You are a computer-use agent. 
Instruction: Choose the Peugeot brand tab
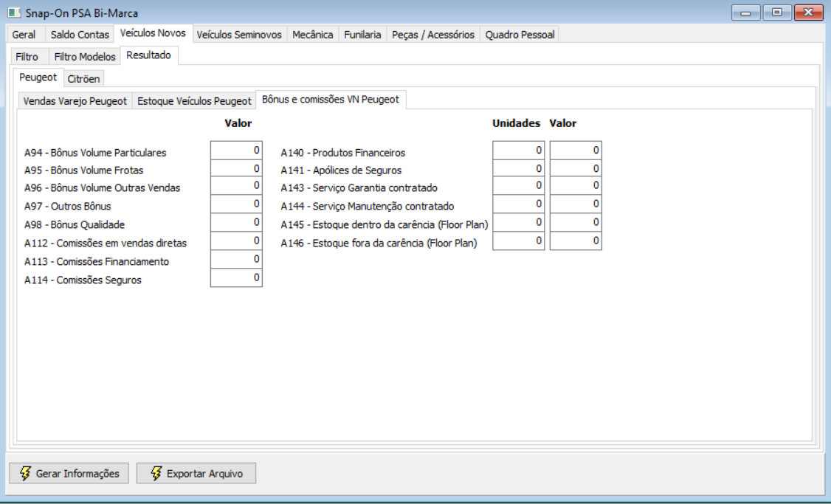tap(38, 77)
